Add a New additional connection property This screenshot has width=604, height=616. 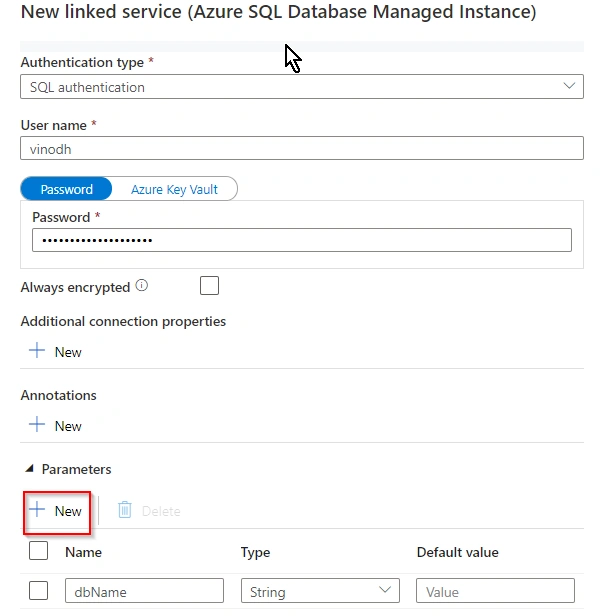point(55,351)
